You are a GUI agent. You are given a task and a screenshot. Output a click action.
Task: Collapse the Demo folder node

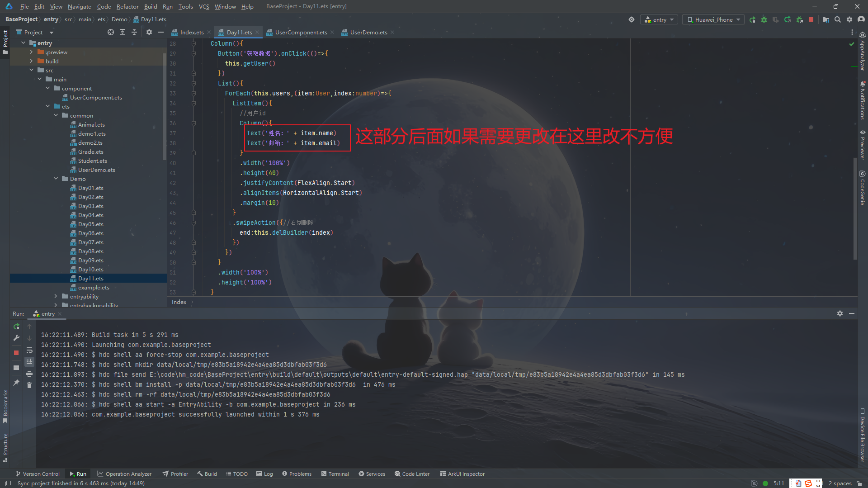(56, 179)
